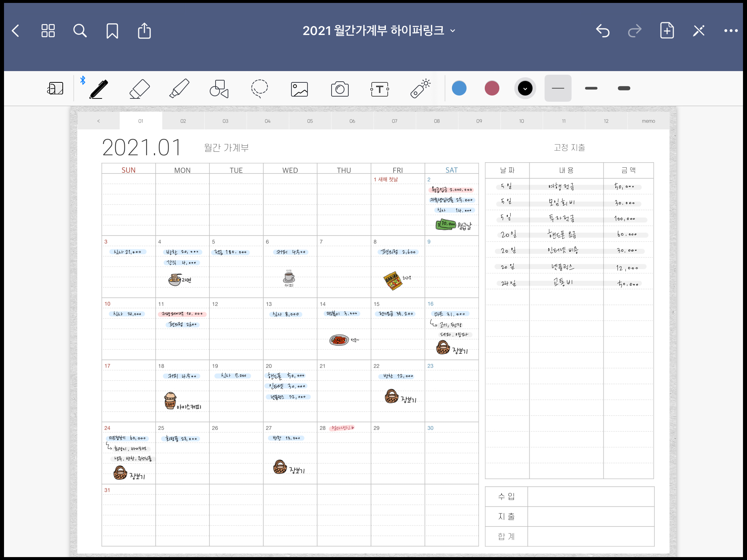Viewport: 747px width, 560px height.
Task: Activate the Lasso selection tool
Action: point(259,89)
